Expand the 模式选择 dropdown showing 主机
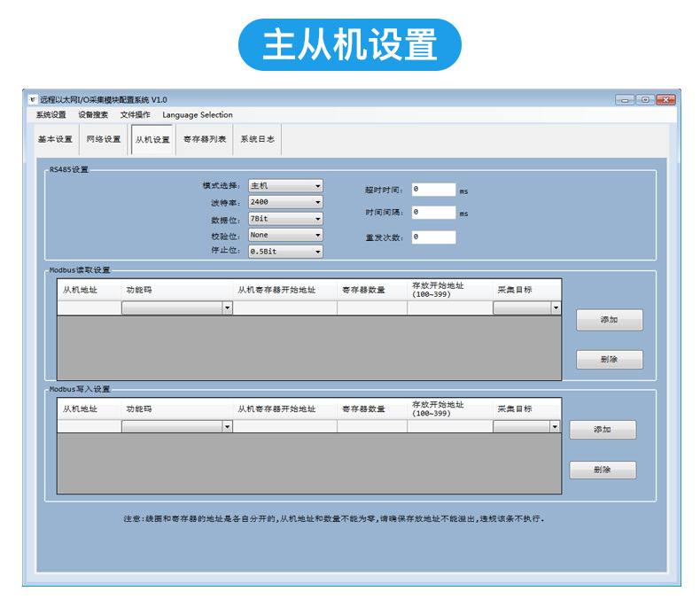The height and width of the screenshot is (607, 700). [x=285, y=186]
